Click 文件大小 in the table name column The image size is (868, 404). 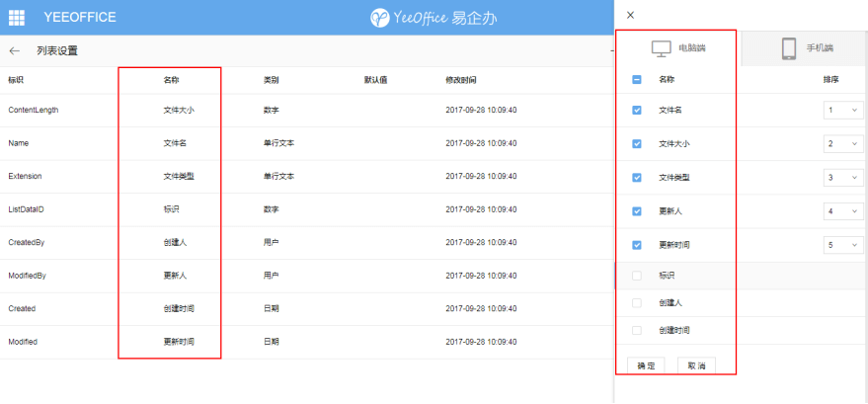(179, 110)
